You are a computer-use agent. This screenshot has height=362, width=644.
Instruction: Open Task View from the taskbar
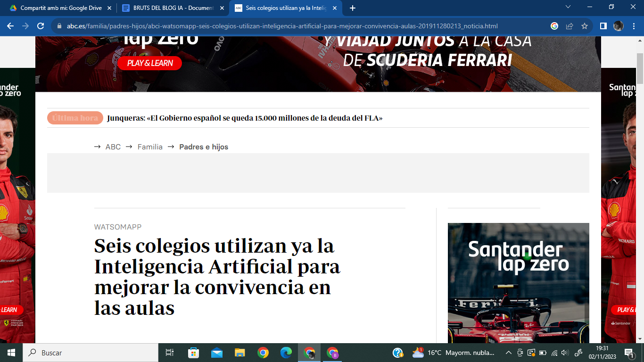tap(170, 353)
